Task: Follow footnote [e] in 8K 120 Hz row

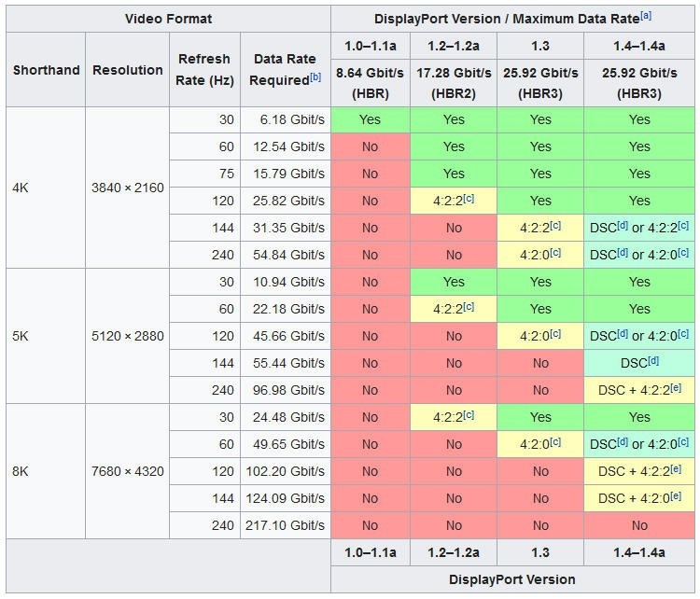Action: click(x=676, y=469)
